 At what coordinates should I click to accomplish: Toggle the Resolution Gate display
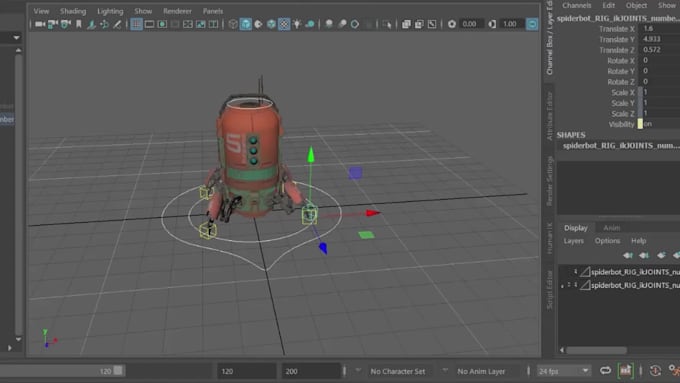point(162,24)
